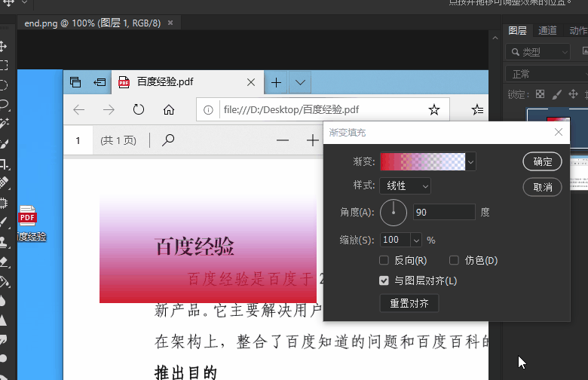Image resolution: width=588 pixels, height=380 pixels.
Task: Select the Clone Stamp tool
Action: coord(4,242)
